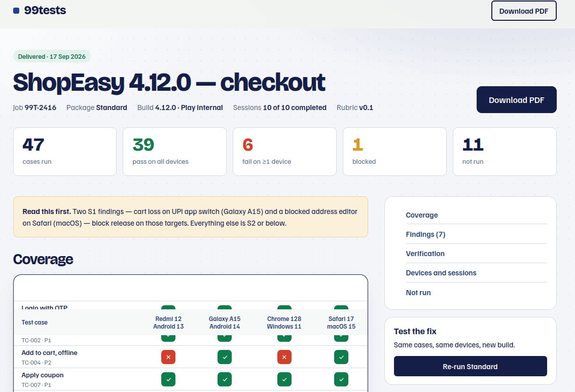This screenshot has width=575, height=392.
Task: Click the ShopEasy 4.12.0 — checkout title
Action: [x=169, y=82]
